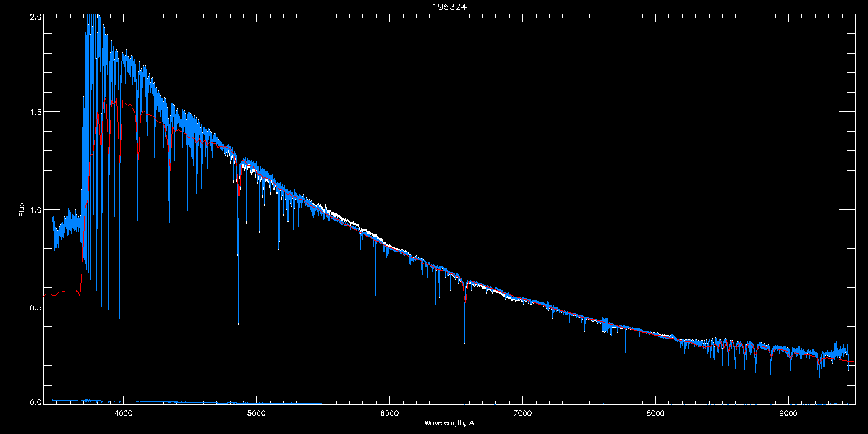Select the 6000 wavelength tick label

tap(389, 413)
